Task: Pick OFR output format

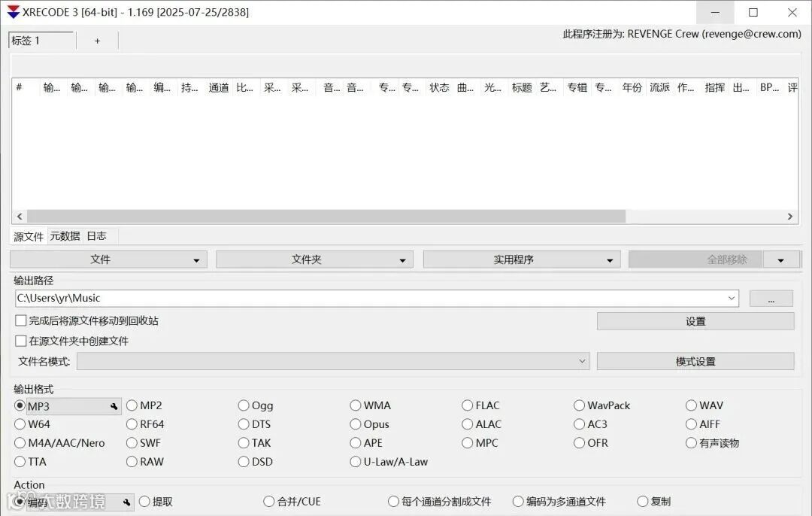Action: click(579, 443)
